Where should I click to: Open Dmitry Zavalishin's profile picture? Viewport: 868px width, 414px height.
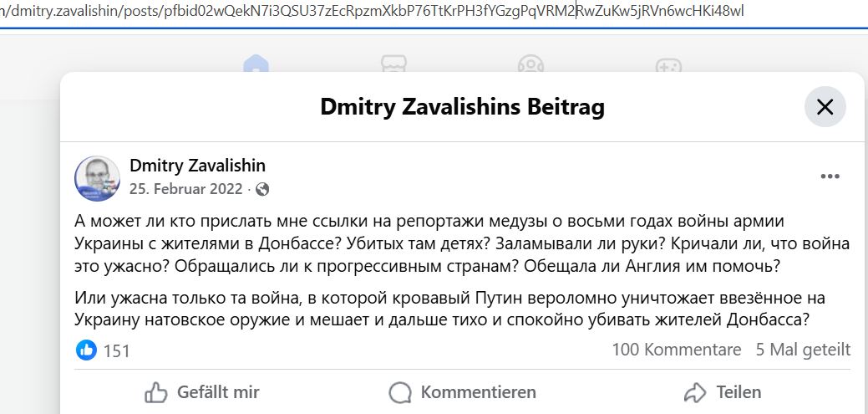point(98,177)
